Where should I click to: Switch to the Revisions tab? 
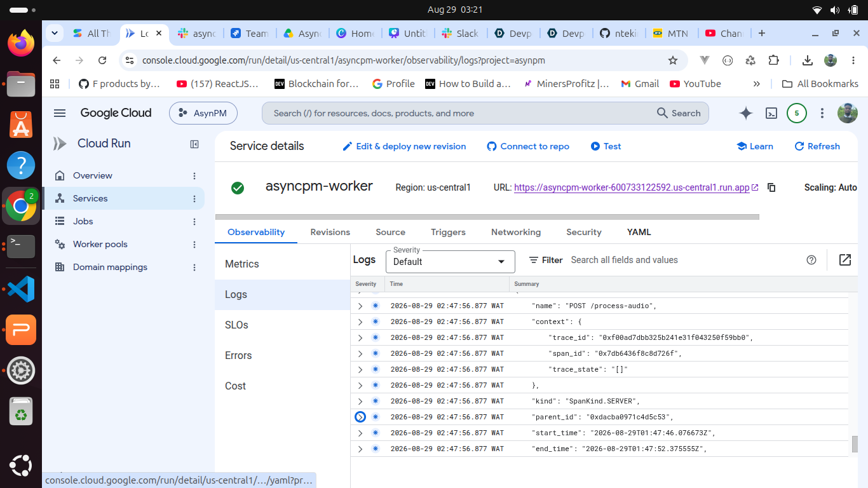pos(330,232)
